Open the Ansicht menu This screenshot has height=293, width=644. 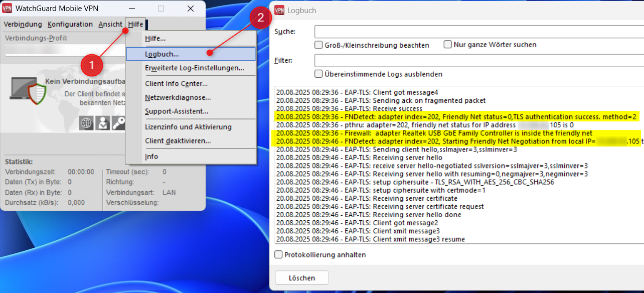click(110, 24)
